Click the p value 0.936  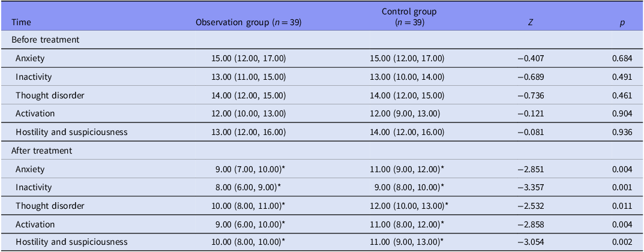(x=622, y=132)
